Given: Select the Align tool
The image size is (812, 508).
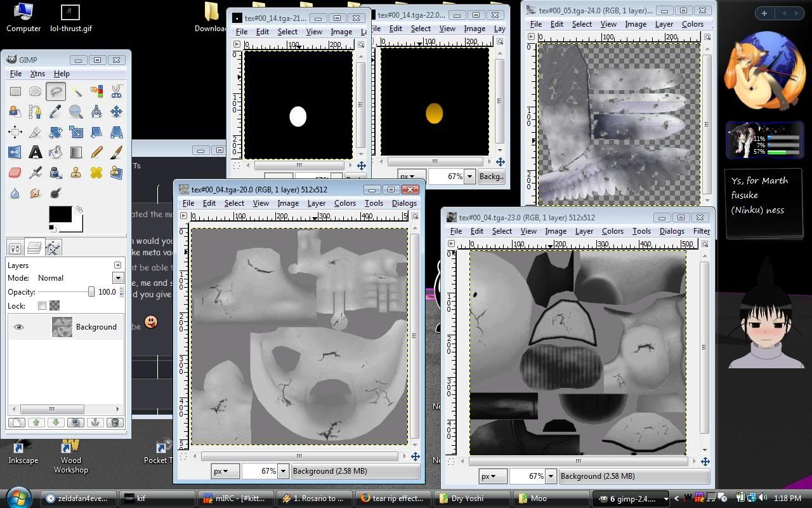Looking at the screenshot, I should coord(15,132).
